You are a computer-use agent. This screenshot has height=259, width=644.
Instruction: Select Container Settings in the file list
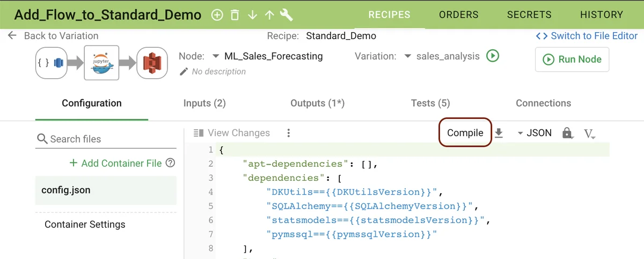[x=85, y=224]
